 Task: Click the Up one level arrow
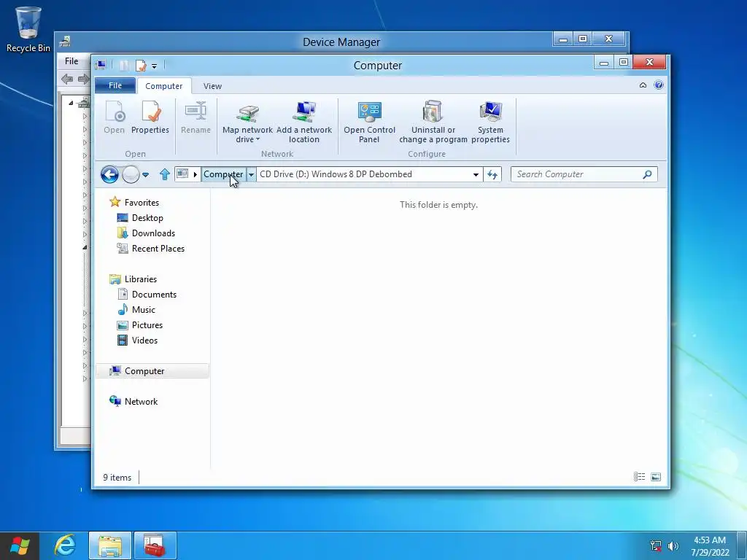tap(165, 174)
